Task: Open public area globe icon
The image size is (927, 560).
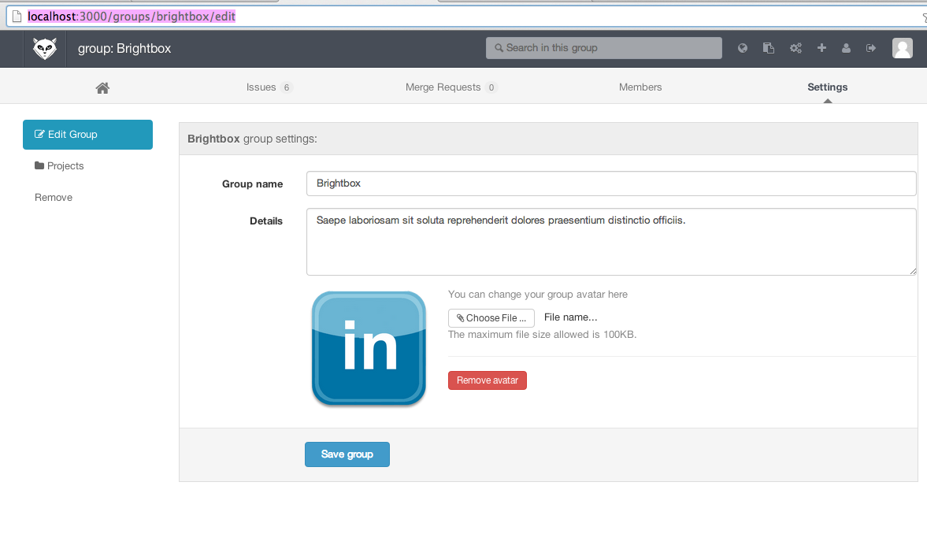Action: (742, 48)
